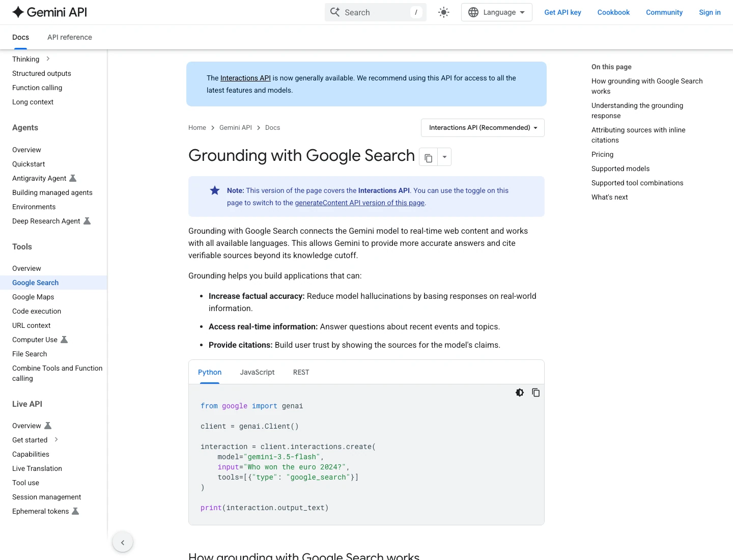Viewport: 733px width, 560px height.
Task: Open File Search sidebar item
Action: pos(30,354)
